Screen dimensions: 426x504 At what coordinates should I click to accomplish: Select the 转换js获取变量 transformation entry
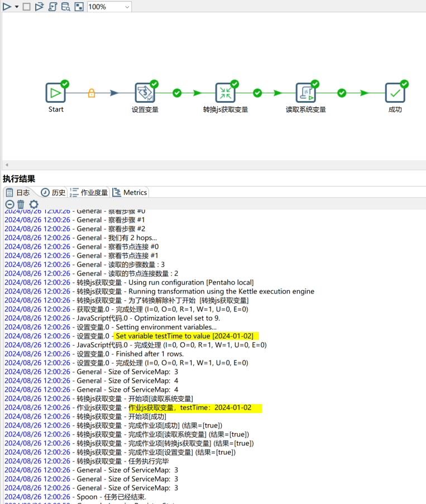(226, 93)
